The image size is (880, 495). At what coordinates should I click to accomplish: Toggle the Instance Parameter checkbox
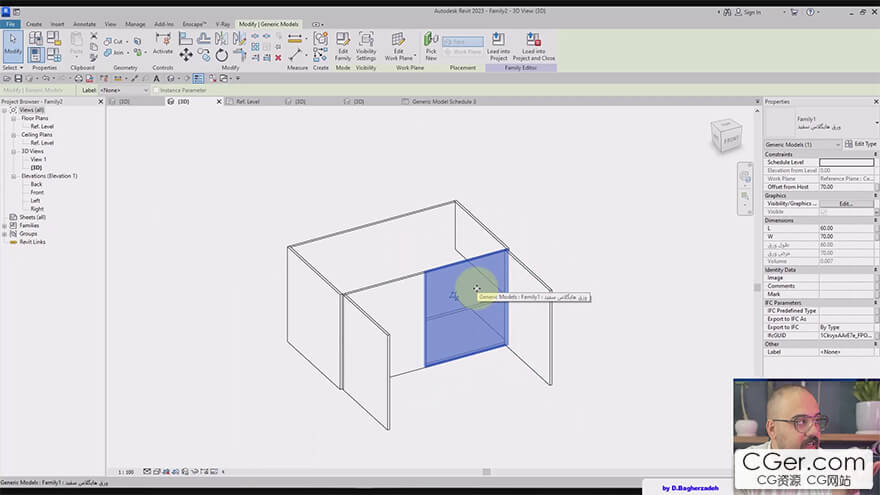(x=157, y=90)
